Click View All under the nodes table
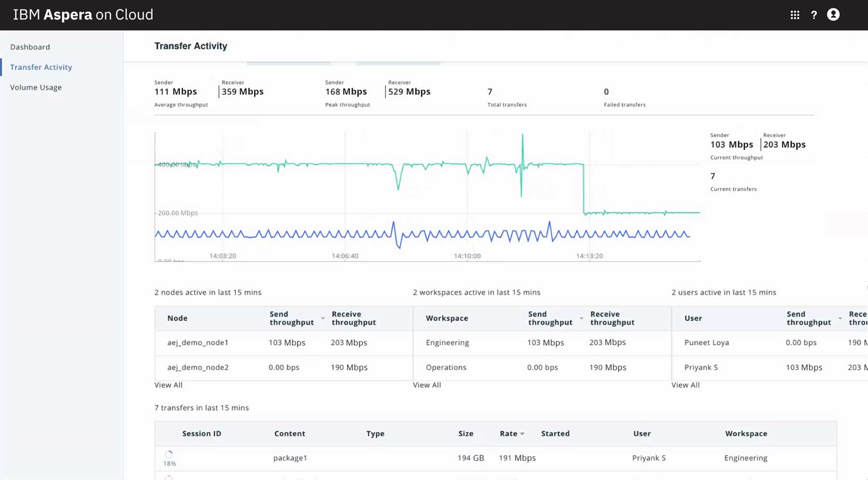Viewport: 868px width, 480px height. [x=168, y=385]
